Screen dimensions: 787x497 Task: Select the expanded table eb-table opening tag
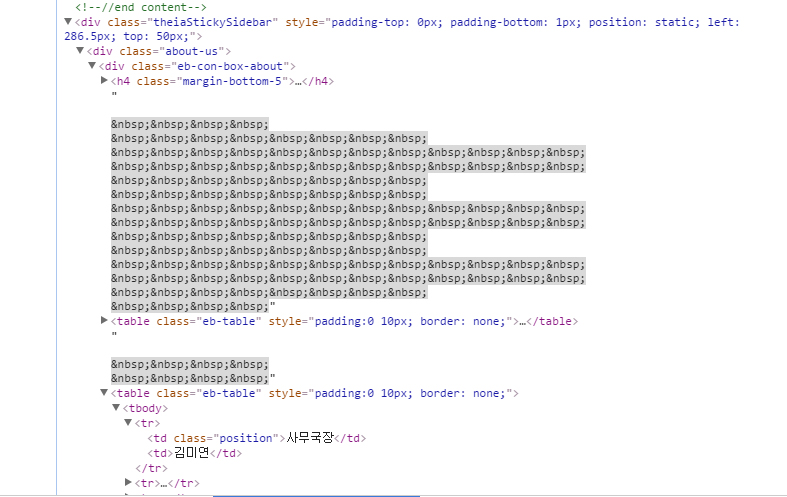[x=315, y=394]
